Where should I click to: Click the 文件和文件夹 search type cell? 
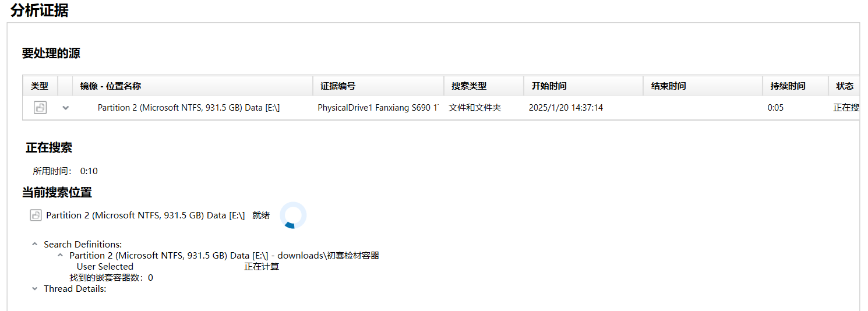[475, 108]
